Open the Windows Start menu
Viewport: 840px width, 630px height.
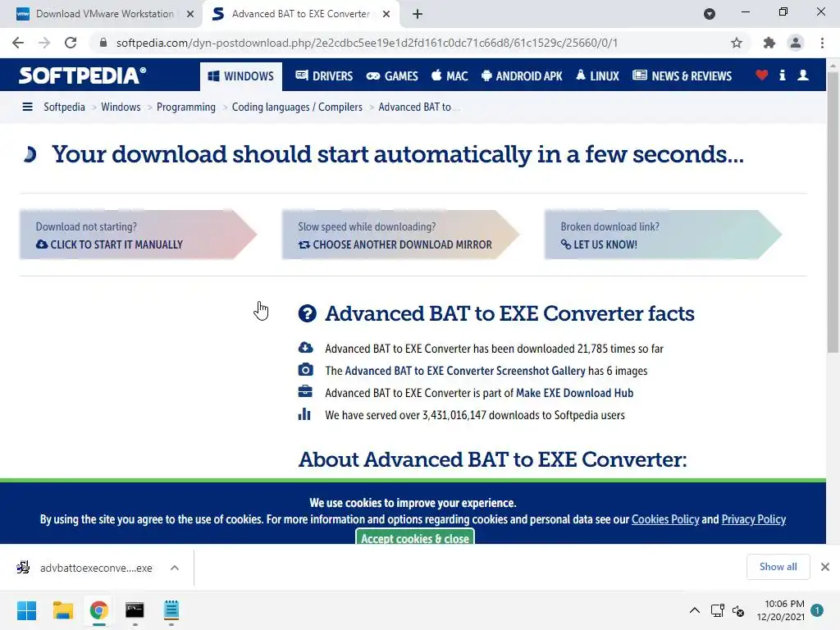(26, 610)
